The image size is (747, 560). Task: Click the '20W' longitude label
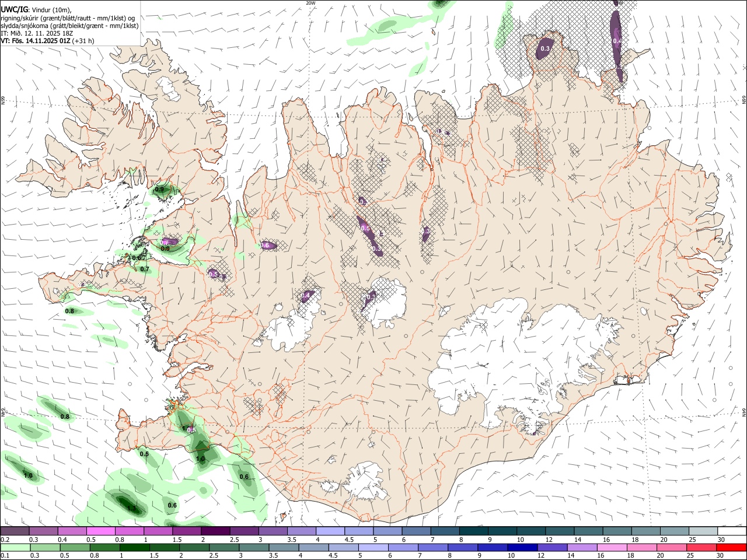310,3
